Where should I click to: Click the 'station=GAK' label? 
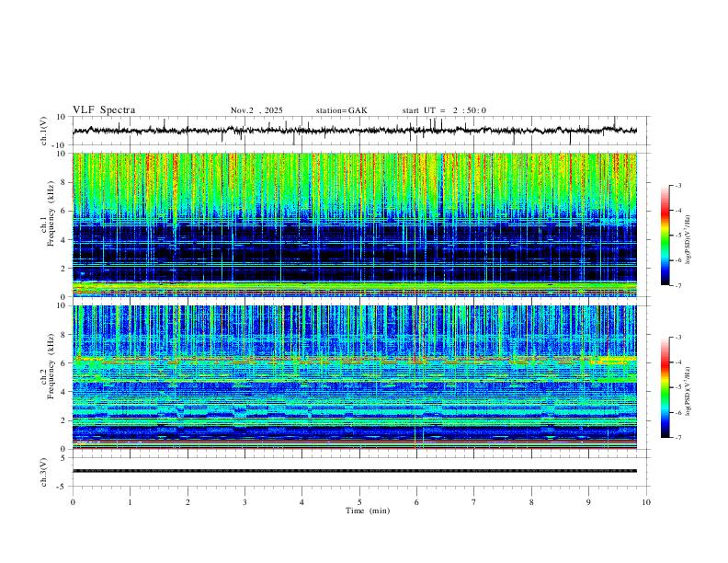coord(342,110)
